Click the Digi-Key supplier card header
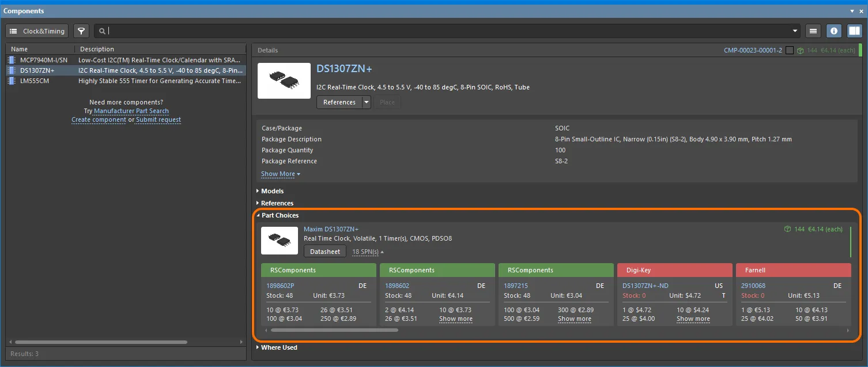 click(x=675, y=270)
